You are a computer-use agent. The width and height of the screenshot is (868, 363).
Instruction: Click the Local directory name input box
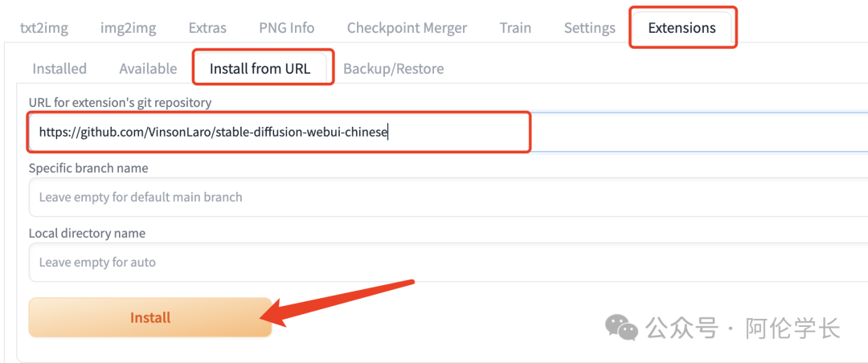pos(450,263)
